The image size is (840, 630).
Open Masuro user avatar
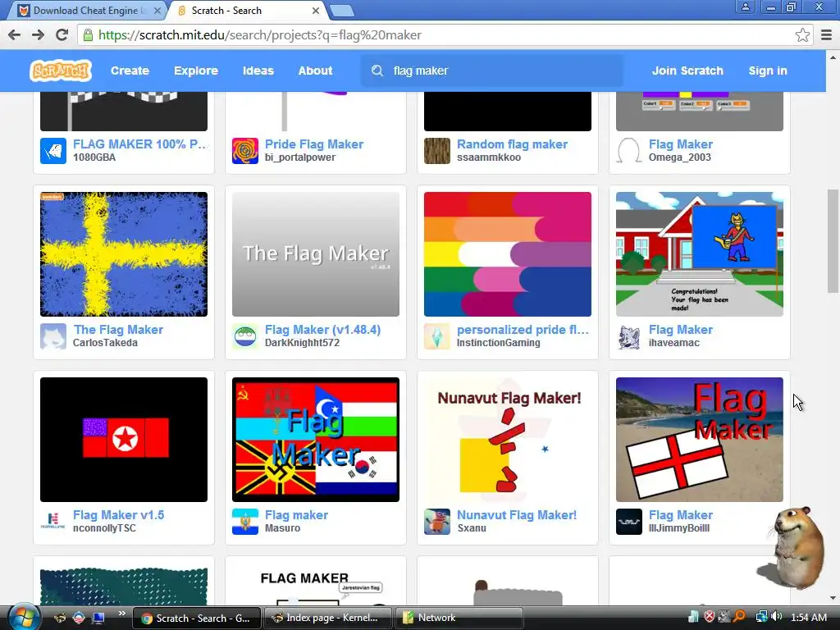point(244,522)
